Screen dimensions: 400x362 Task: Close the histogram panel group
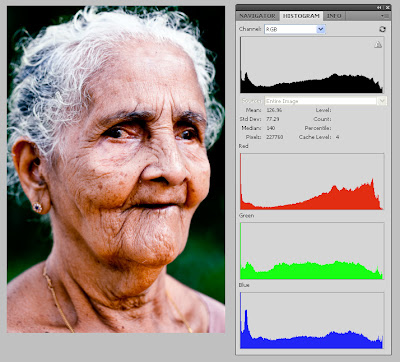(x=387, y=7)
